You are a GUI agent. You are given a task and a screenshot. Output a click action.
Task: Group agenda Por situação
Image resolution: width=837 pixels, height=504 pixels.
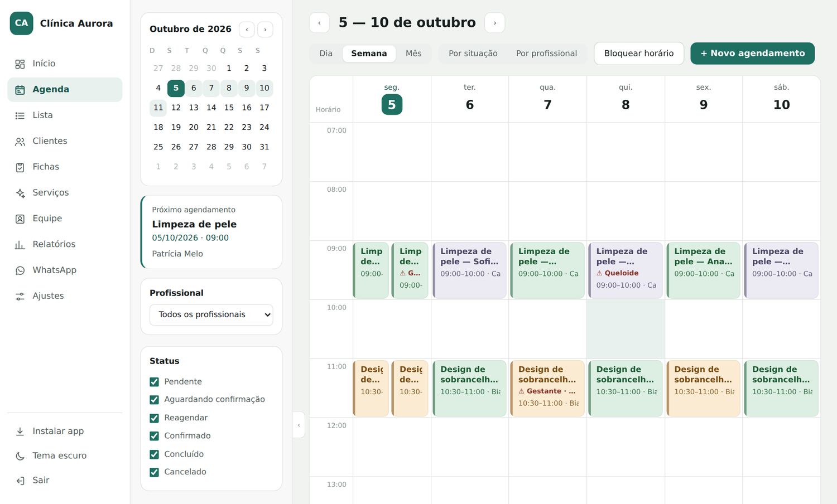pos(473,54)
